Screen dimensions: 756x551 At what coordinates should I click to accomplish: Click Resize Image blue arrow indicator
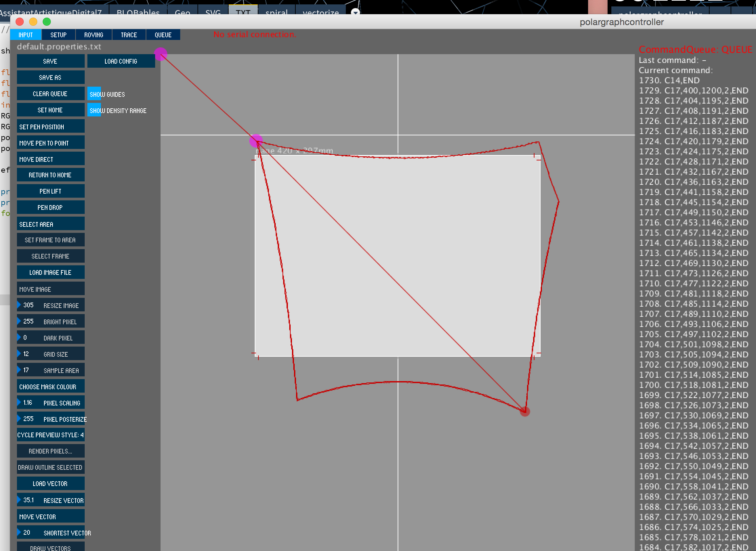[19, 305]
